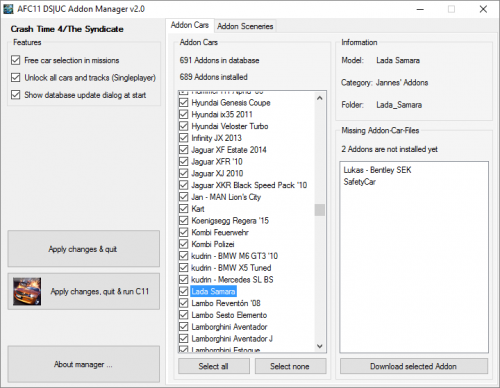Switch to the Addon Cars tab
The height and width of the screenshot is (388, 500).
tap(190, 25)
